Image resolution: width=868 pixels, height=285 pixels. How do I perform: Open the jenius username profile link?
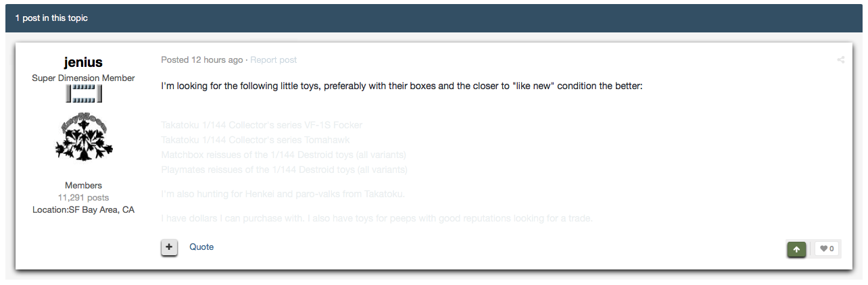pyautogui.click(x=83, y=62)
